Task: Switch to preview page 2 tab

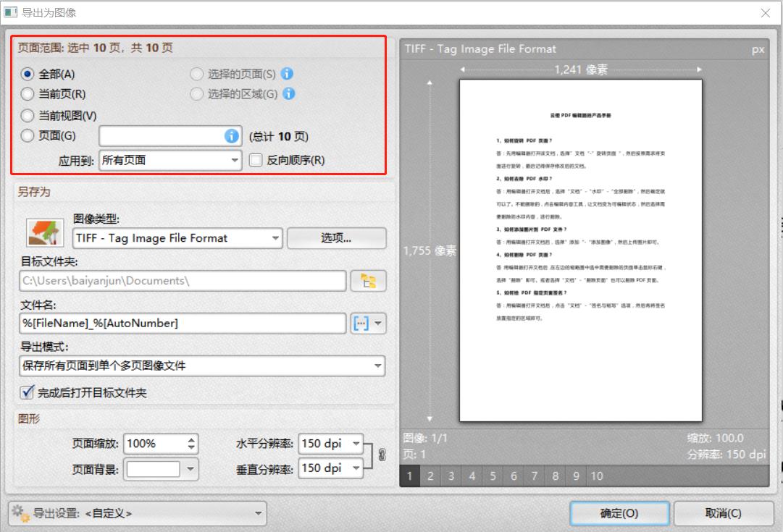Action: pyautogui.click(x=430, y=476)
